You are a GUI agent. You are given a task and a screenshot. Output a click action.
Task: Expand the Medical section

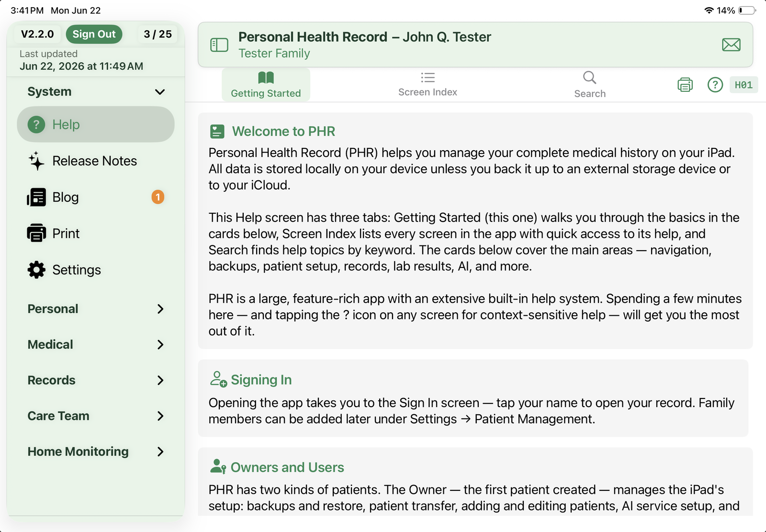point(96,344)
